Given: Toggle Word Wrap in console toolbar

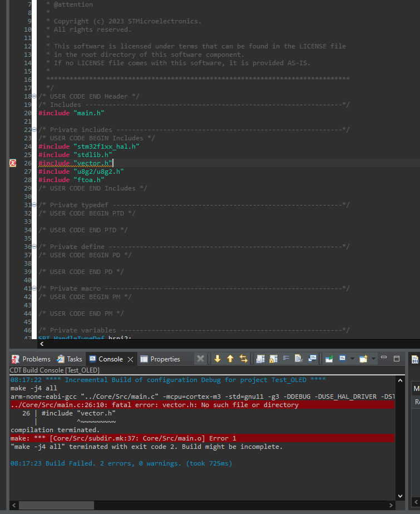Looking at the screenshot, I should (x=286, y=359).
